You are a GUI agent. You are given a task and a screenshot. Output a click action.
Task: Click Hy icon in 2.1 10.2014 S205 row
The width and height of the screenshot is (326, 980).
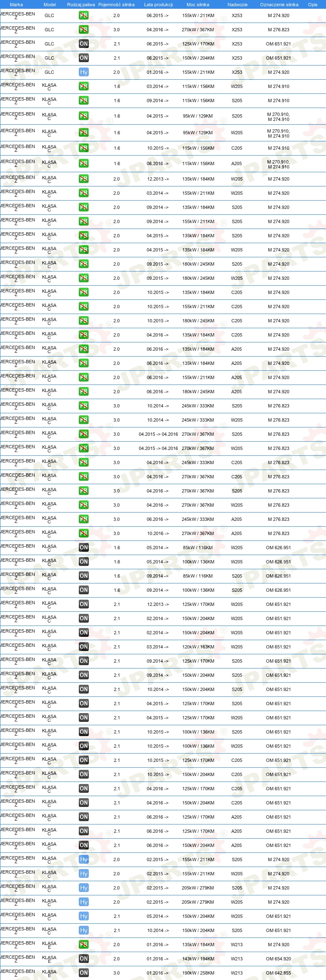click(x=84, y=930)
